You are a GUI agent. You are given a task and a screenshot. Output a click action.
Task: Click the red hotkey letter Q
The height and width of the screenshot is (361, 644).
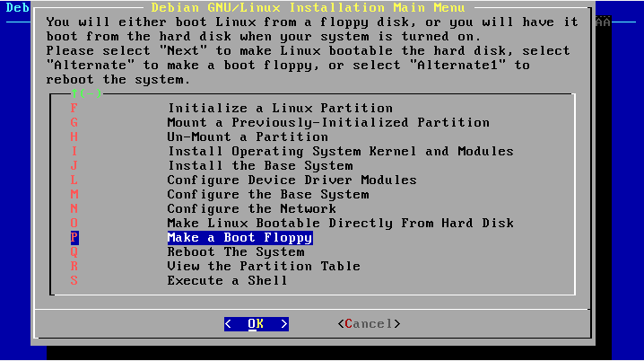[x=74, y=252]
